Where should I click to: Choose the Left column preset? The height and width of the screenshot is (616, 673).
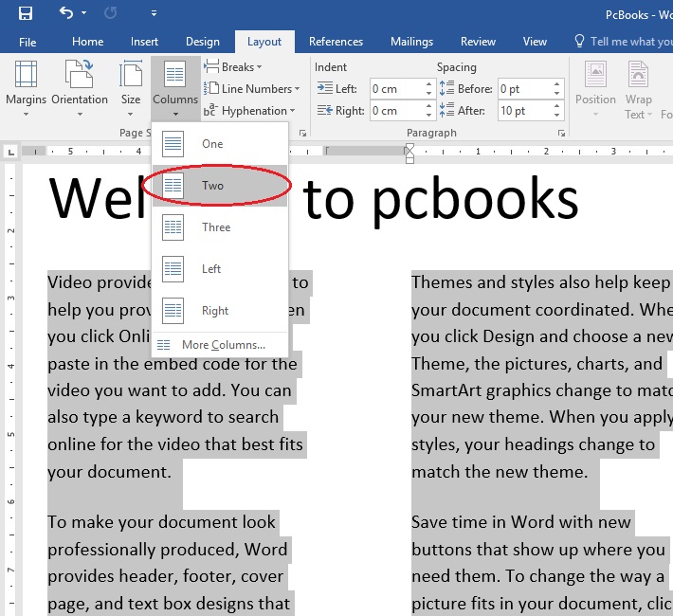(220, 269)
